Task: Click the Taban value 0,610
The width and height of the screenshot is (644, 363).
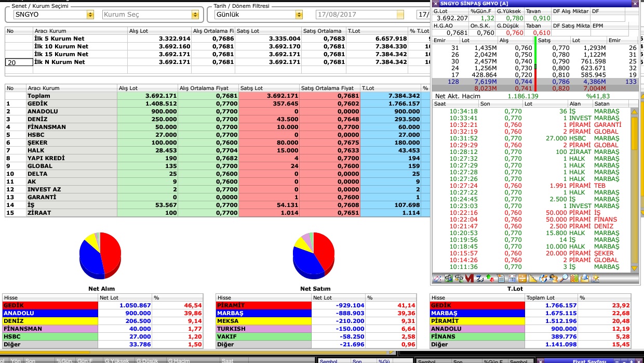Action: [x=542, y=33]
